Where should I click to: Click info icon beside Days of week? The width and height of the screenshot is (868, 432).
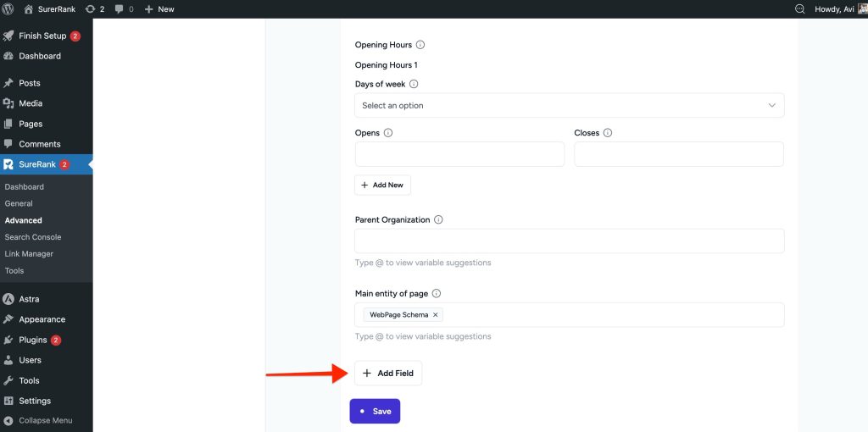(x=414, y=84)
